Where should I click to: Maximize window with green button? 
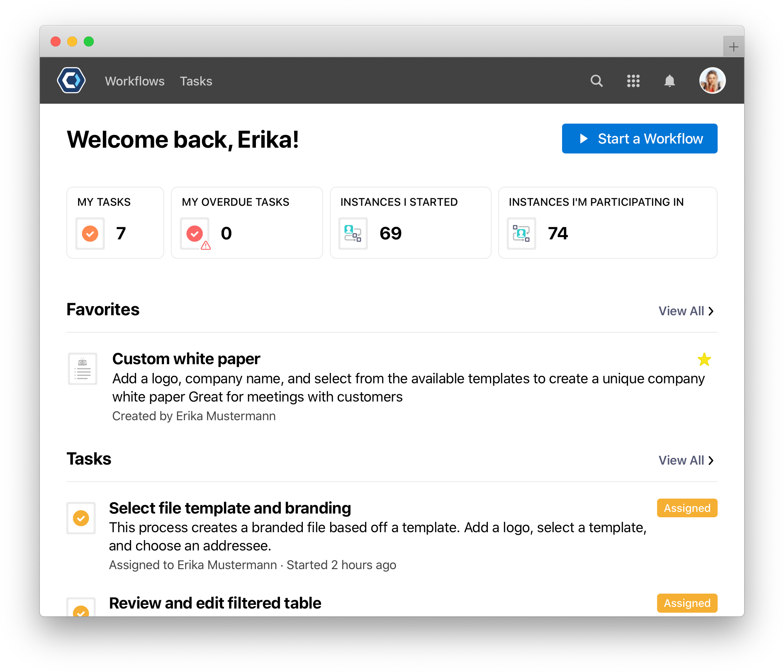(x=89, y=41)
